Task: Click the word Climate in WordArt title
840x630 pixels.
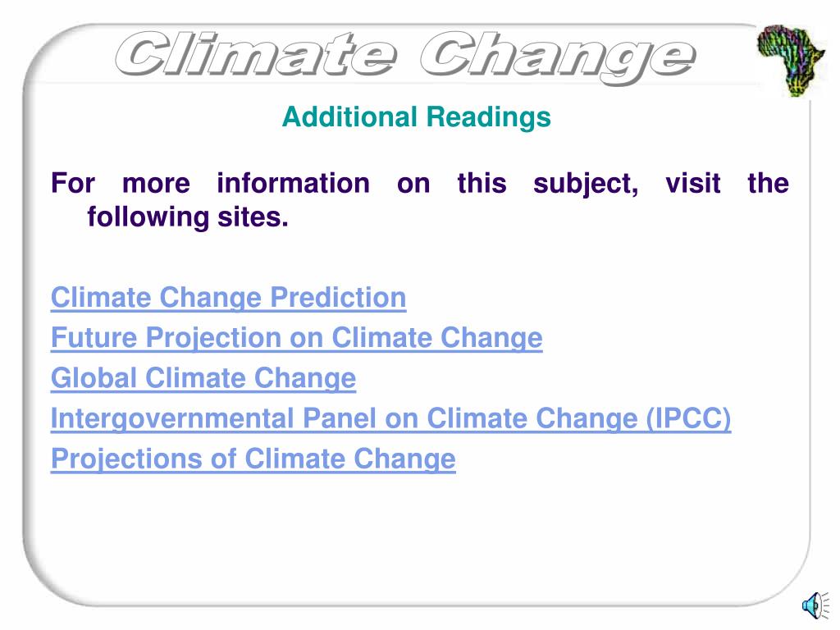Action: tap(256, 55)
